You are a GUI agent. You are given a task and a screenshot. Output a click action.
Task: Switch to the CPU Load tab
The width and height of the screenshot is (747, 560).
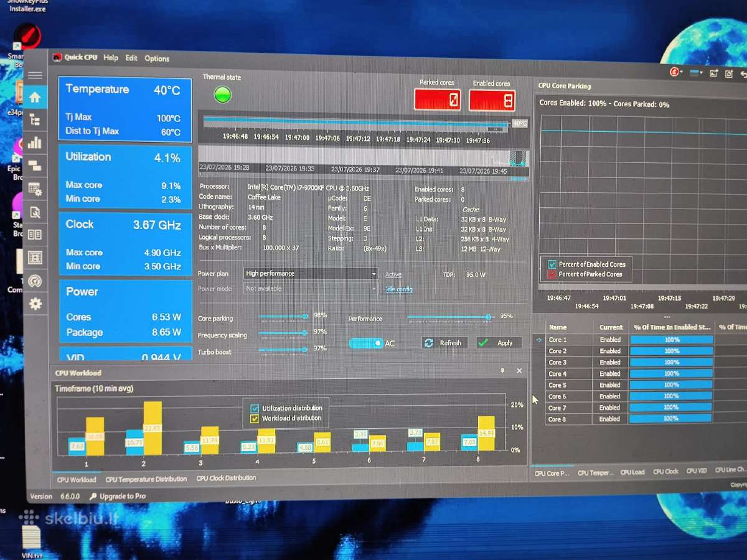tap(632, 472)
